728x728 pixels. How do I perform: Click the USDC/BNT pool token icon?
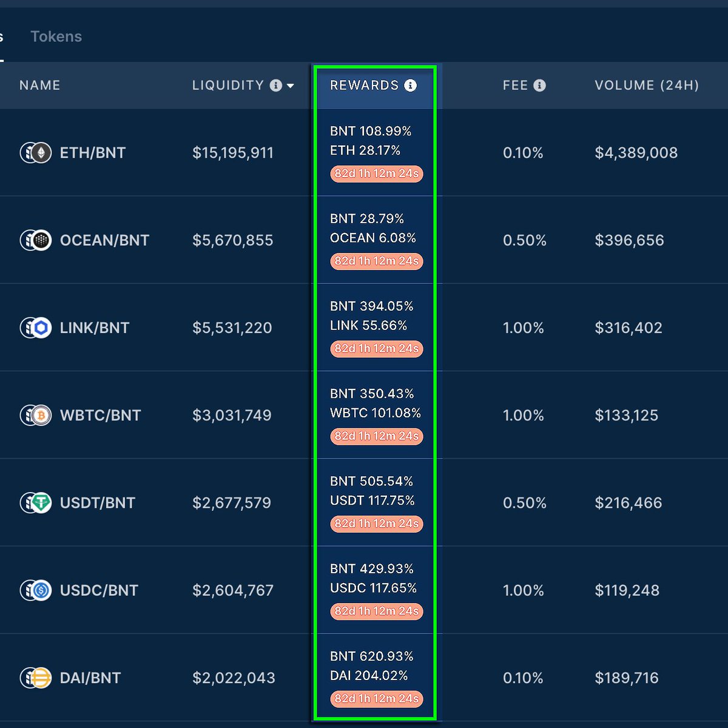click(36, 590)
